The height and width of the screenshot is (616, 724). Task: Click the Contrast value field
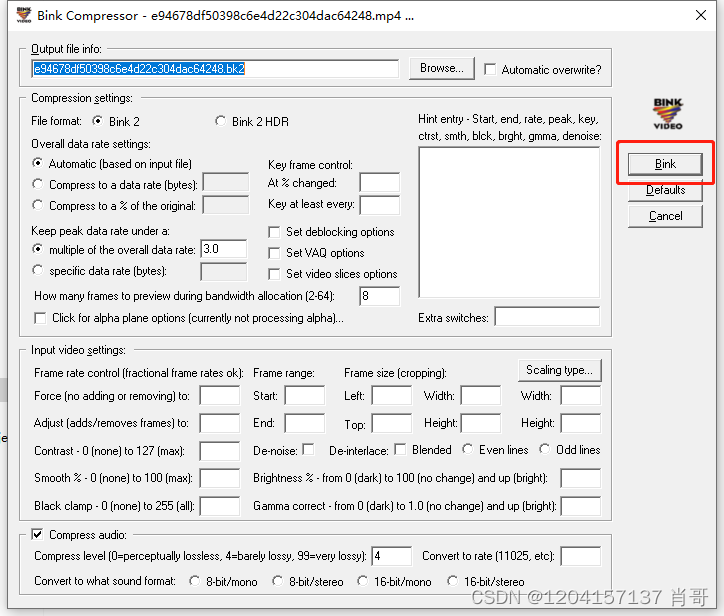[x=220, y=451]
